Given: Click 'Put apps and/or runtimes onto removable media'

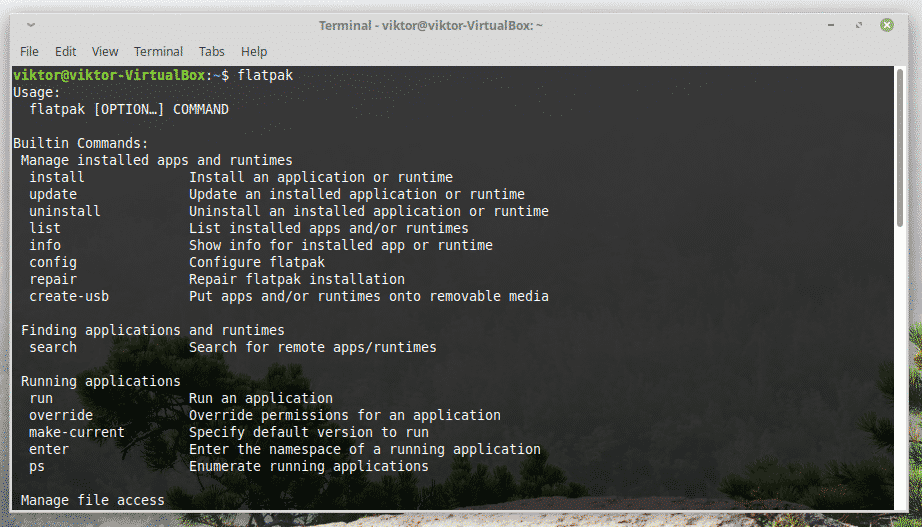Looking at the screenshot, I should point(369,296).
